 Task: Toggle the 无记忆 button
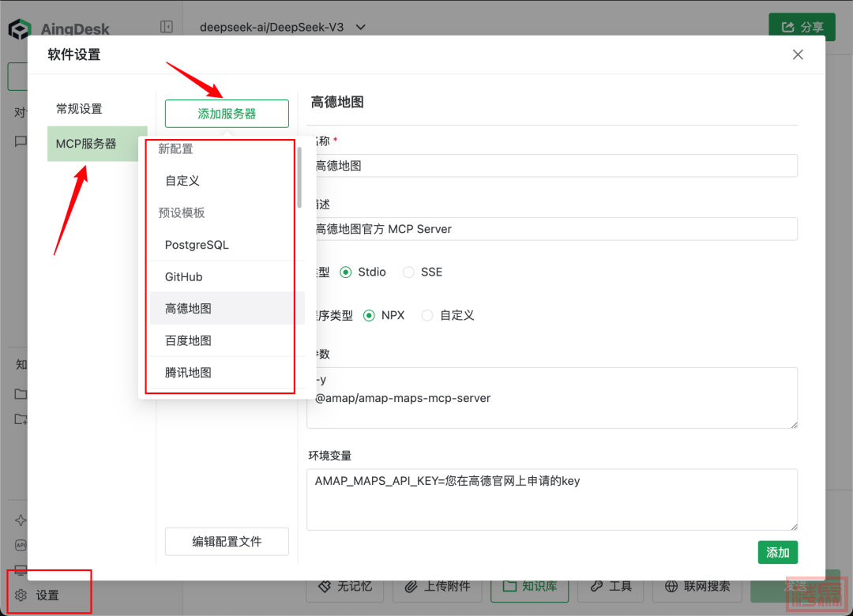[345, 587]
